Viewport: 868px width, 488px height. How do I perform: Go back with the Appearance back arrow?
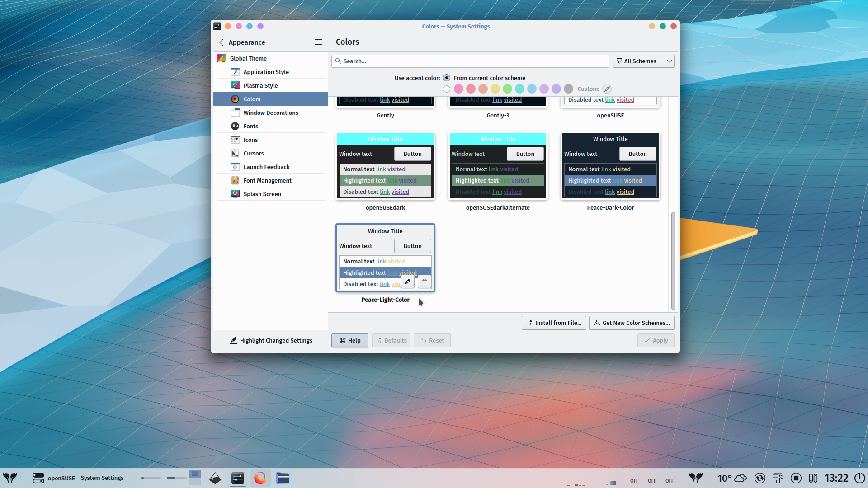click(221, 42)
